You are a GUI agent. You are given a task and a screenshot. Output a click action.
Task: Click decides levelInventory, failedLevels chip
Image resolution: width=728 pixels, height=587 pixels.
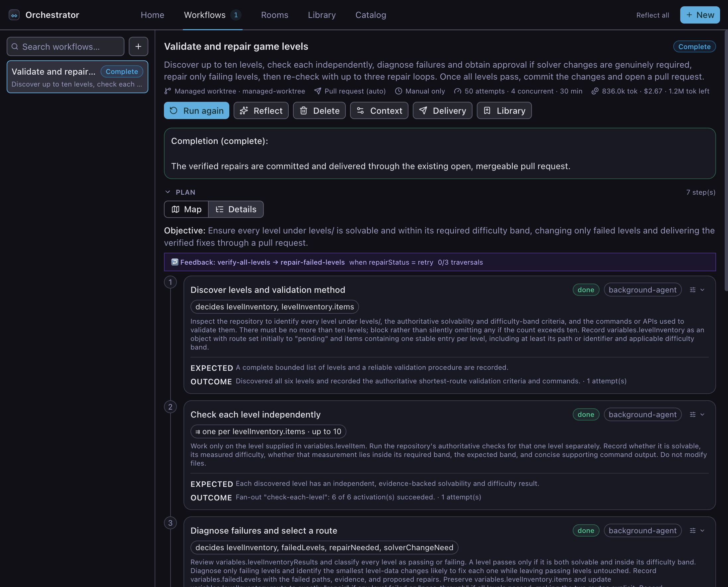coord(324,548)
